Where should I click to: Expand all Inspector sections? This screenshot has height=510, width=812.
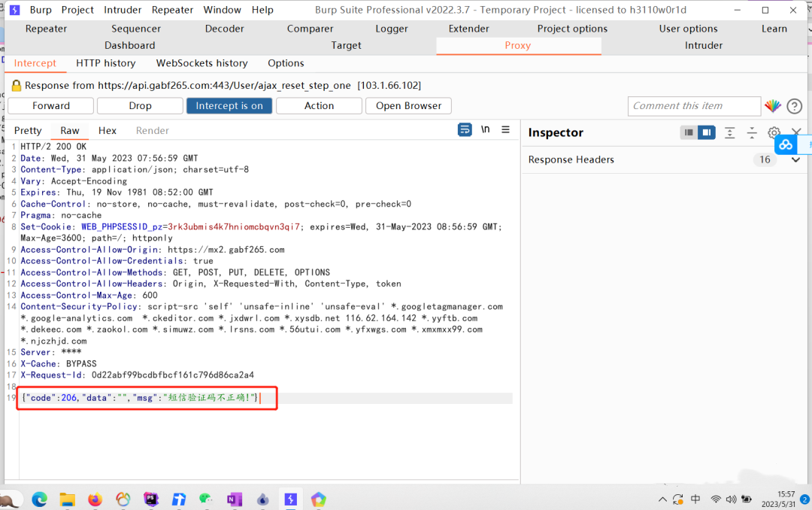coord(729,132)
